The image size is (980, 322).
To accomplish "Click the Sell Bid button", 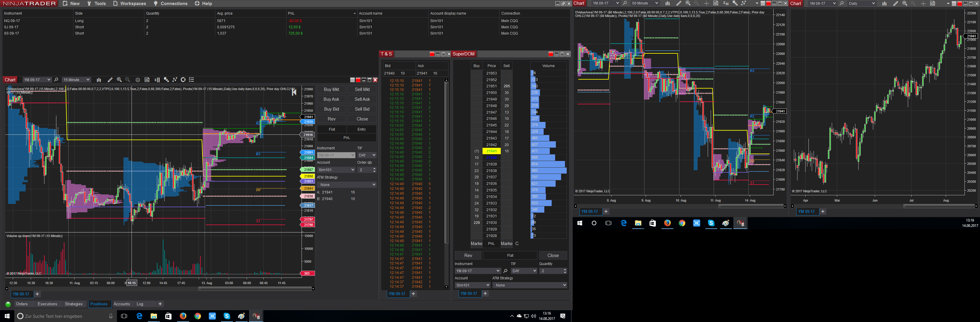I will 362,109.
